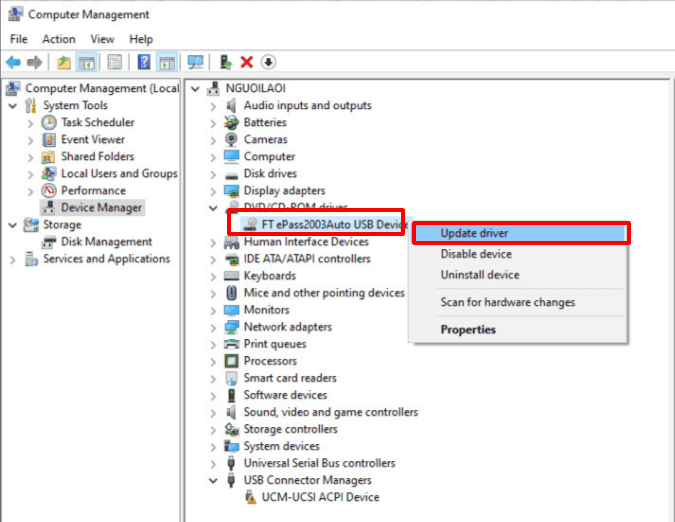Open the View menu

pyautogui.click(x=102, y=39)
